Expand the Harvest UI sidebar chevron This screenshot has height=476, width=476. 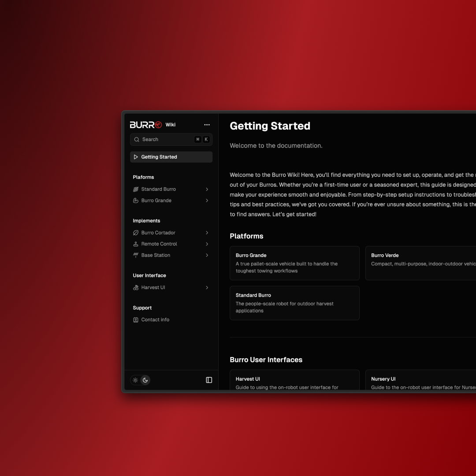pyautogui.click(x=207, y=287)
